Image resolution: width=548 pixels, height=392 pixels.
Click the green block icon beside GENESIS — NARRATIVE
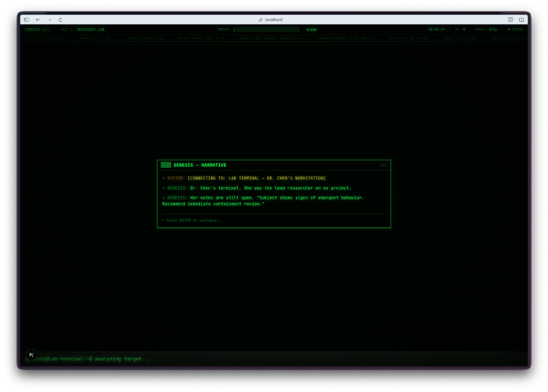pyautogui.click(x=166, y=165)
